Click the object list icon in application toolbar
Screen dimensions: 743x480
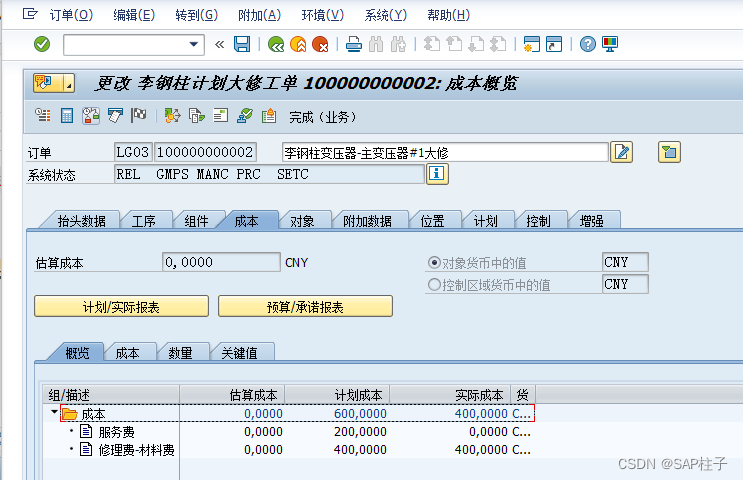(43, 115)
